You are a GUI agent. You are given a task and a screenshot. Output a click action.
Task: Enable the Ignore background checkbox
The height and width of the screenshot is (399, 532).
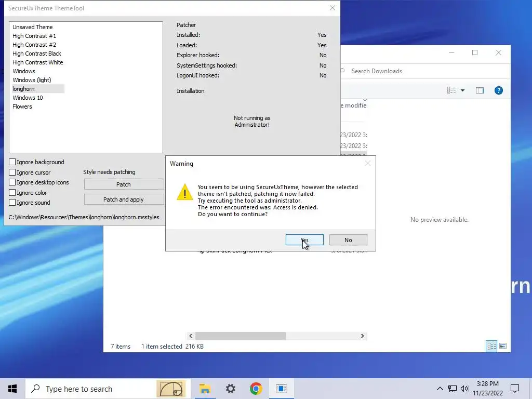pos(12,162)
